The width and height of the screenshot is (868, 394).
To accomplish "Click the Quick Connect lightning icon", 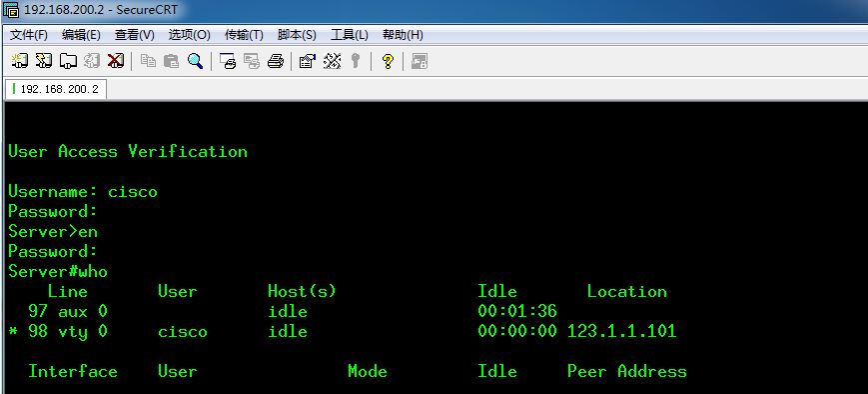I will [x=43, y=61].
